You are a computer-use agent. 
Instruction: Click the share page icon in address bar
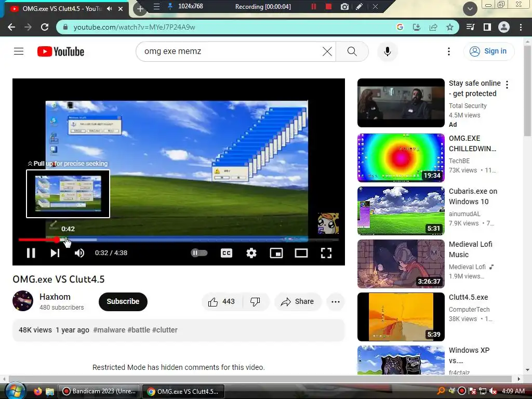(433, 27)
